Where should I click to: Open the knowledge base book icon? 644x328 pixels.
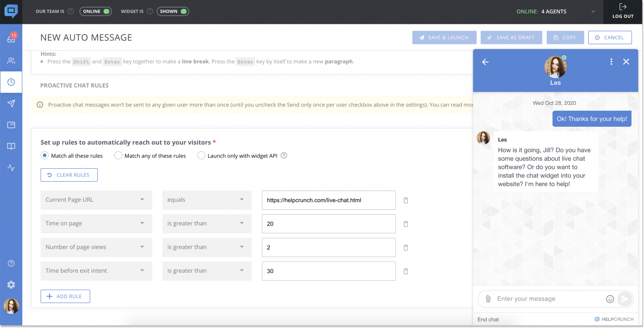[11, 146]
